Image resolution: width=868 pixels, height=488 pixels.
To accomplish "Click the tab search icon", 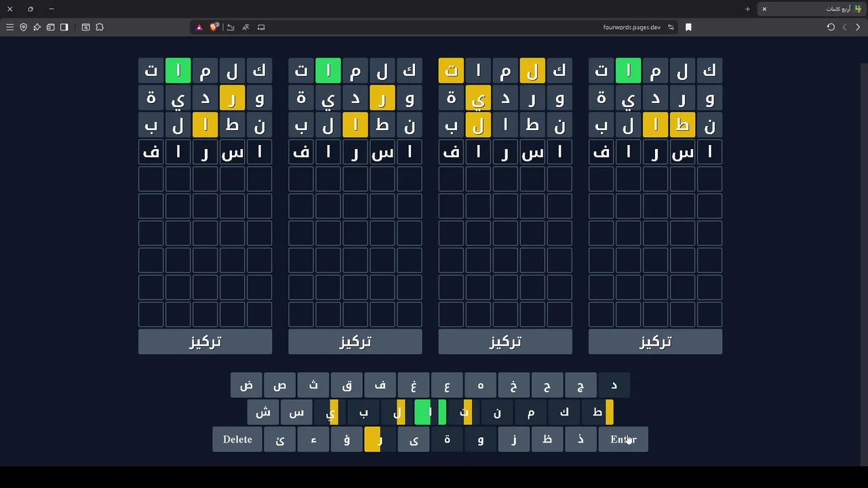I will coord(85,27).
